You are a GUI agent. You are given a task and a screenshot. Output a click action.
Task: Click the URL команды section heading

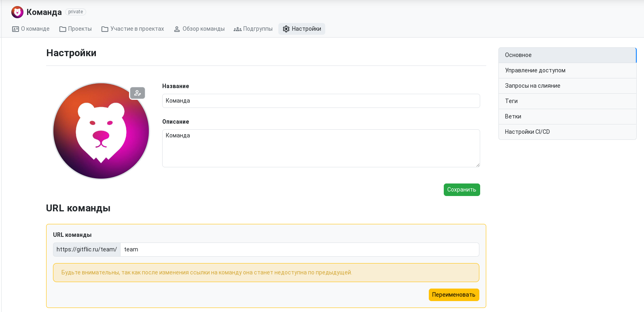click(78, 209)
